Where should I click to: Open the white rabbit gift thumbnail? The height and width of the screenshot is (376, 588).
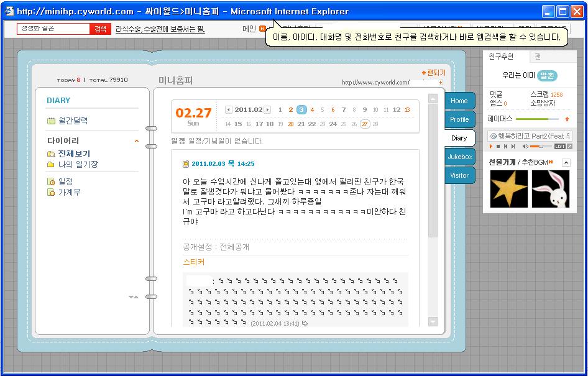pos(551,189)
